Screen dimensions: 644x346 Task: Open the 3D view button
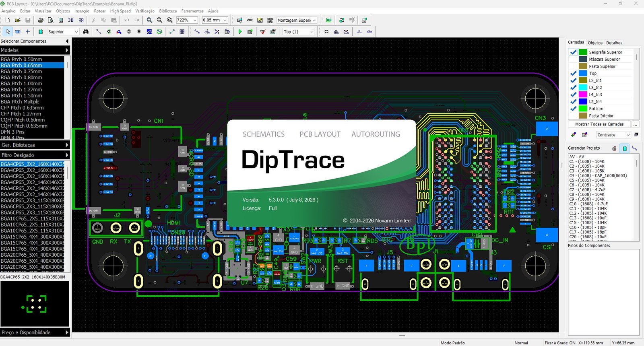point(71,20)
